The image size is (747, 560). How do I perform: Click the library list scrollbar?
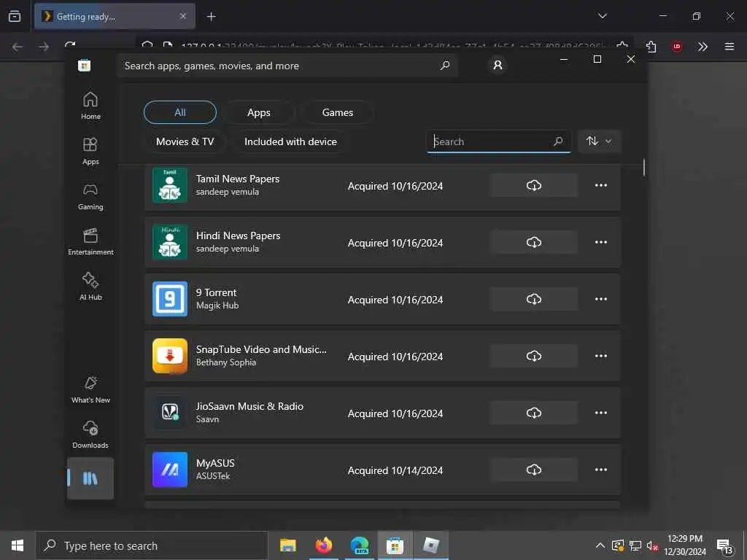[x=643, y=167]
